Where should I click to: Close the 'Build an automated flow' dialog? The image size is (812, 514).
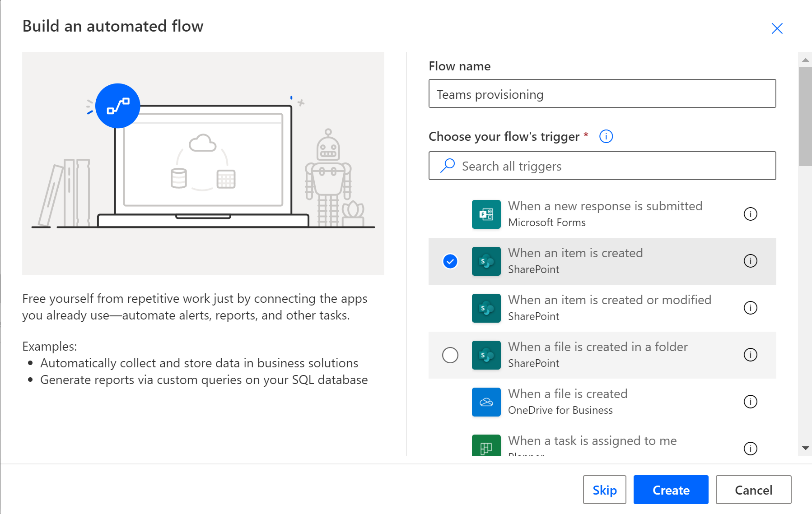coord(777,28)
